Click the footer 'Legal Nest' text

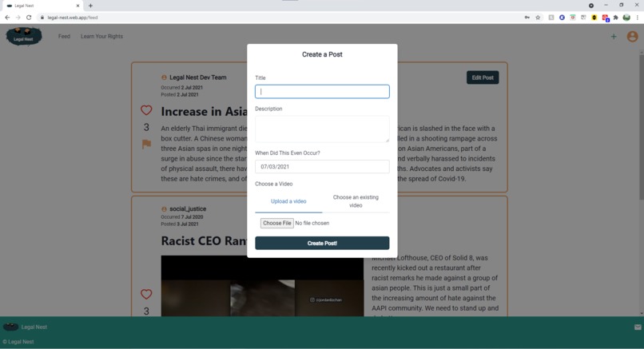tap(34, 327)
